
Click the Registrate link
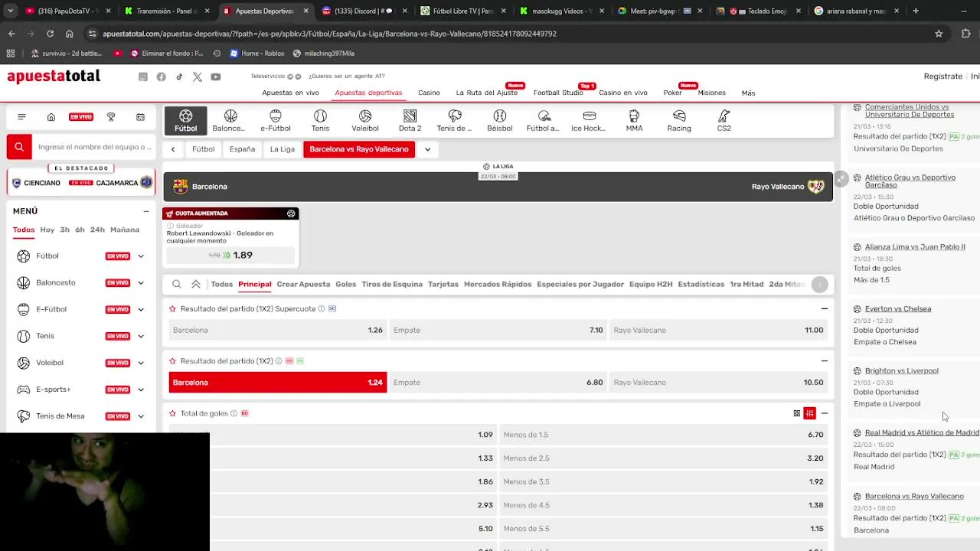pyautogui.click(x=943, y=77)
